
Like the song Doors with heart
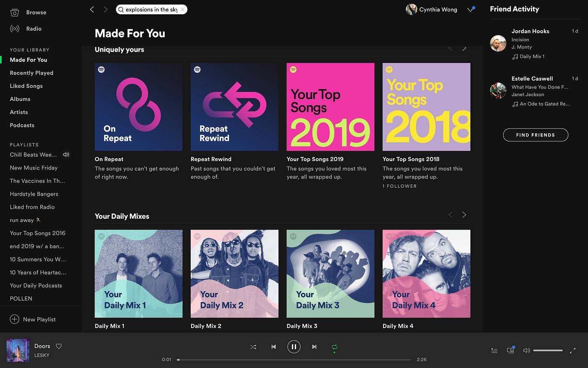(x=59, y=346)
